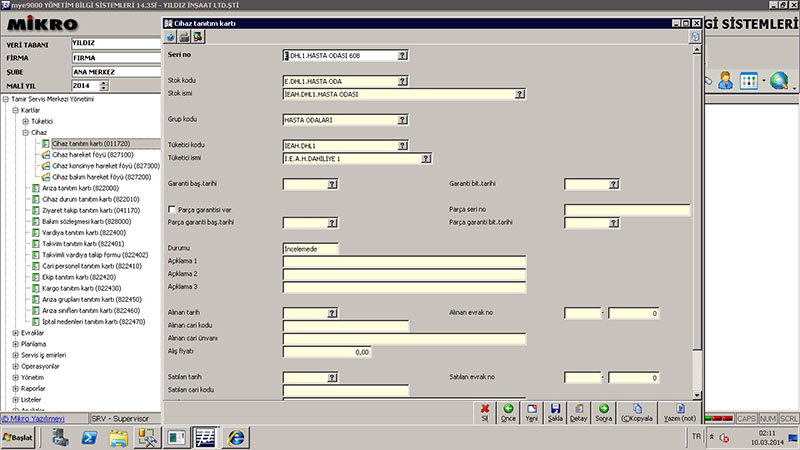800x450 pixels.
Task: Open Cihaz hareket föyü (827100)
Action: coord(92,155)
